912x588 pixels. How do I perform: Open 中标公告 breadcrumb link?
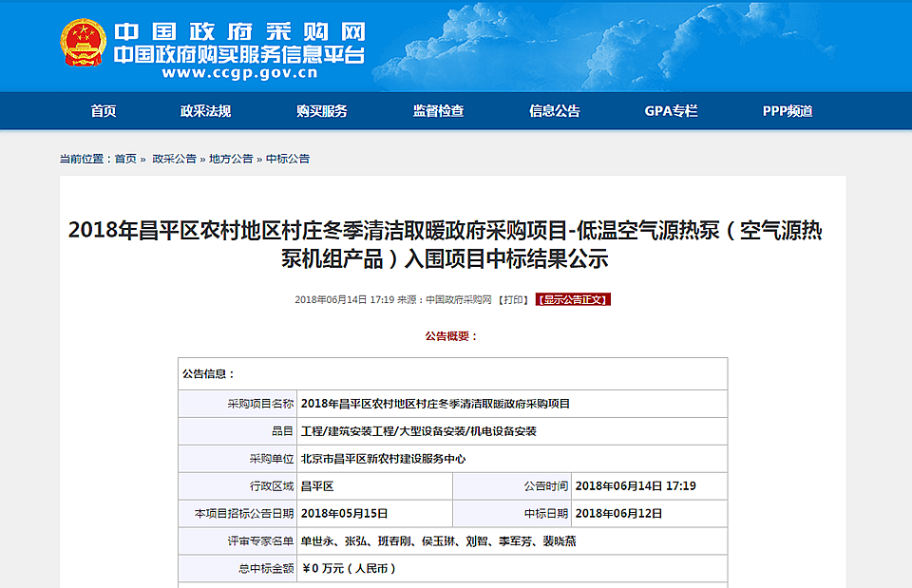click(x=290, y=158)
